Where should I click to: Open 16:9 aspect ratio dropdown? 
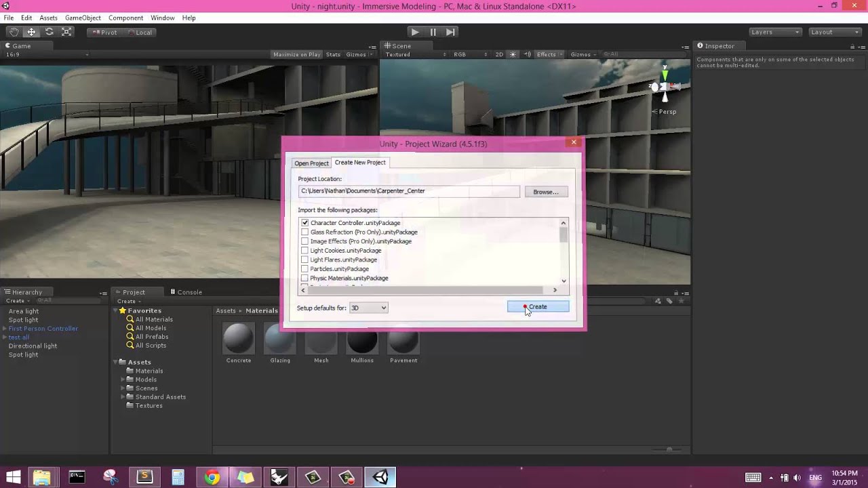pyautogui.click(x=47, y=54)
